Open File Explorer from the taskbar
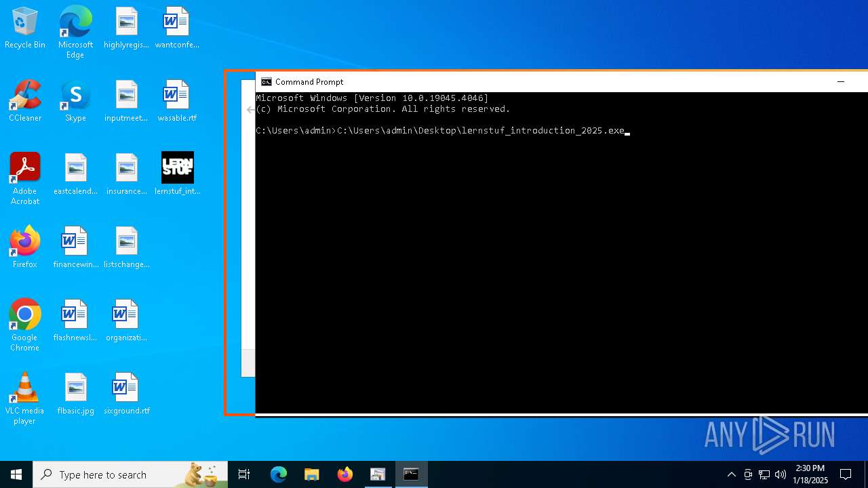 pyautogui.click(x=311, y=474)
